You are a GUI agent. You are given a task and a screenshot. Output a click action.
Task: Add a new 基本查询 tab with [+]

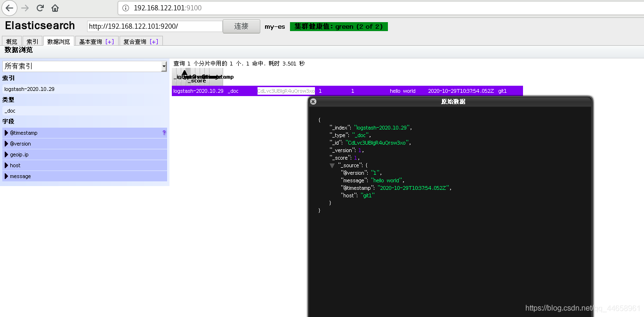109,41
